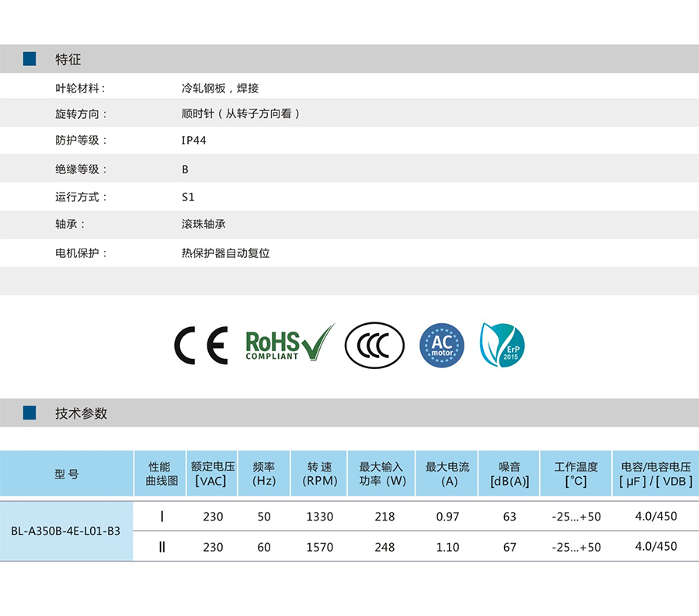699x616 pixels.
Task: Click the RoHS Compliant logo
Action: [x=290, y=343]
